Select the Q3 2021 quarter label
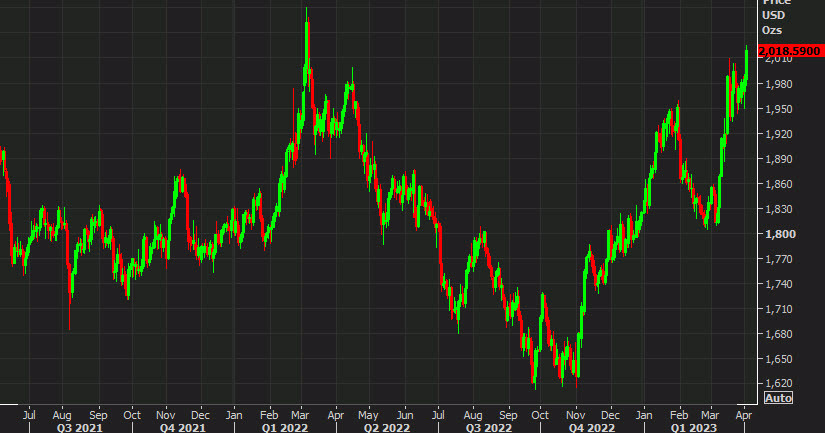 point(79,428)
